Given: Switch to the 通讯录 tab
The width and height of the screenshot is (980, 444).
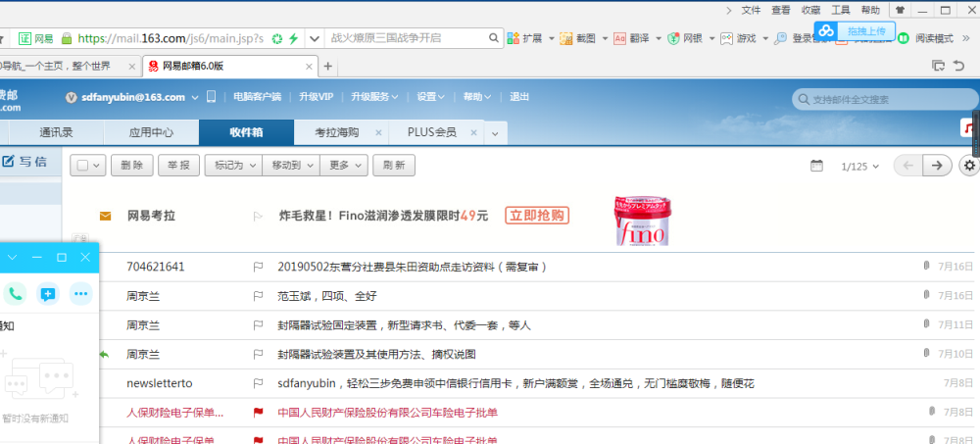Looking at the screenshot, I should point(56,132).
